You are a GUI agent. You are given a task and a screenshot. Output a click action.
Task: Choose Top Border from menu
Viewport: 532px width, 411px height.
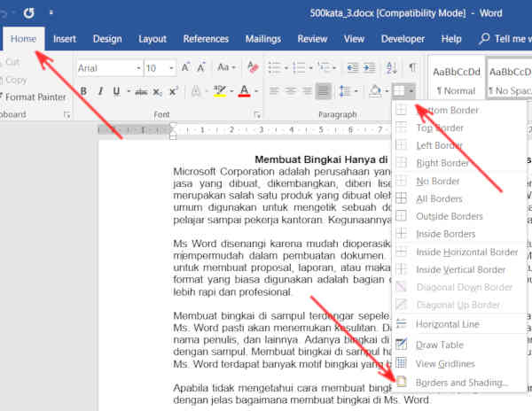point(459,128)
